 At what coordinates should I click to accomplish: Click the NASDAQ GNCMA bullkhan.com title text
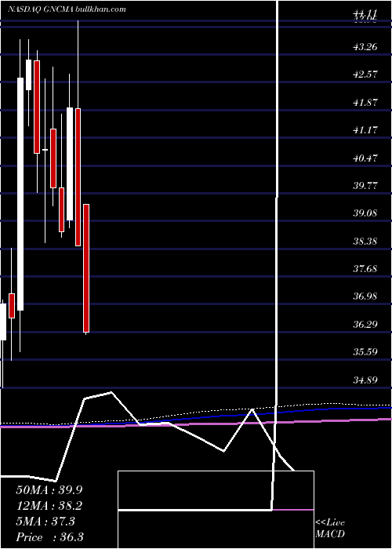(x=67, y=9)
